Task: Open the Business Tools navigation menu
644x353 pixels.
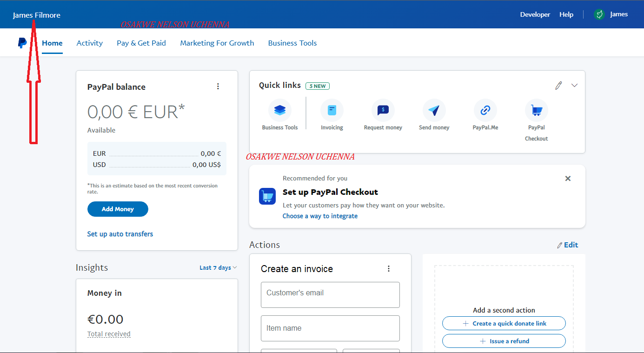Action: click(292, 43)
